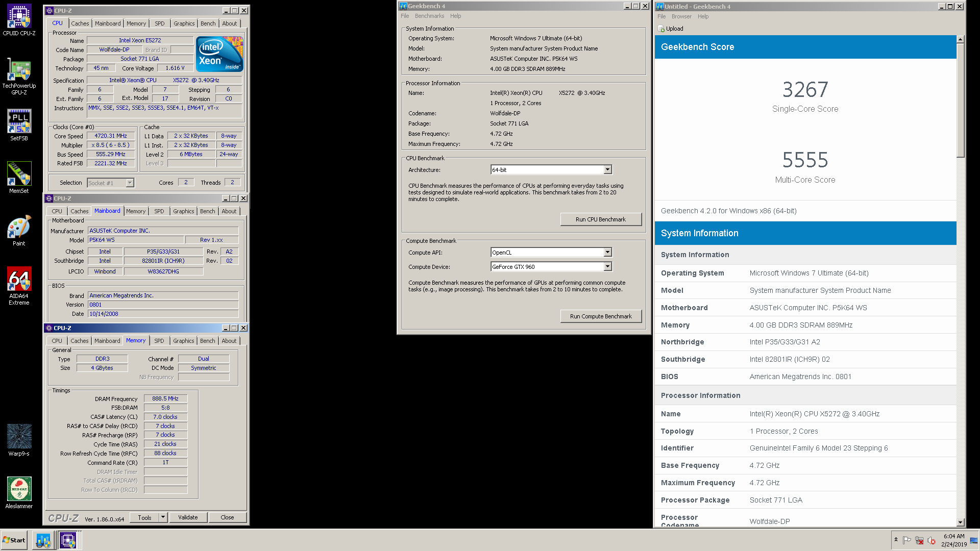Expand the Compute API OpenCL dropdown
This screenshot has height=551, width=980.
click(x=607, y=252)
